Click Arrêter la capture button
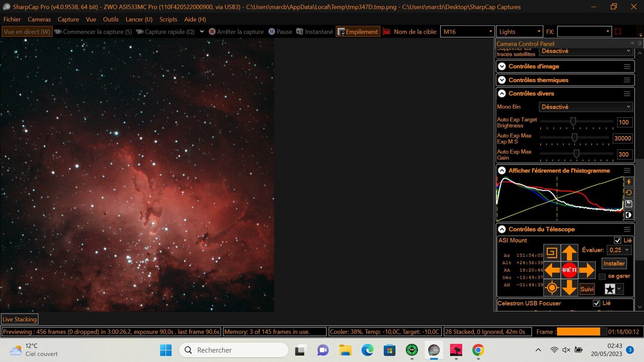The width and height of the screenshot is (644, 362). pyautogui.click(x=236, y=32)
